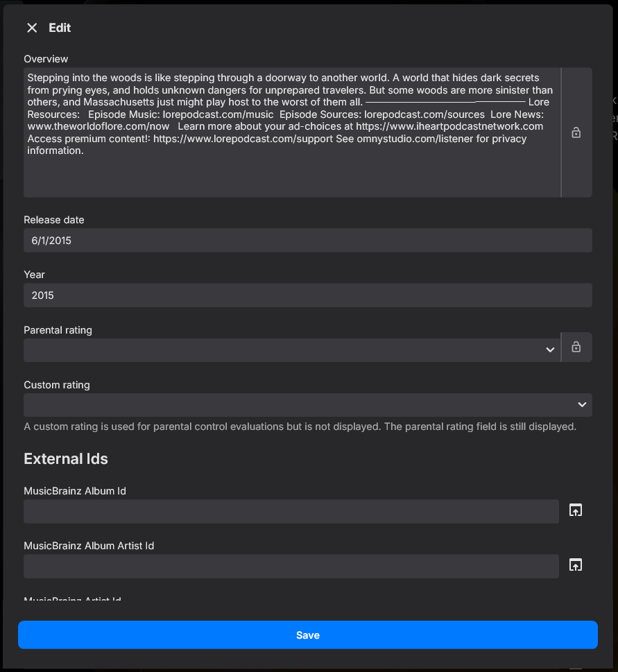Click the Release date input showing 6/1/2015
Viewport: 618px width, 672px height.
[308, 240]
